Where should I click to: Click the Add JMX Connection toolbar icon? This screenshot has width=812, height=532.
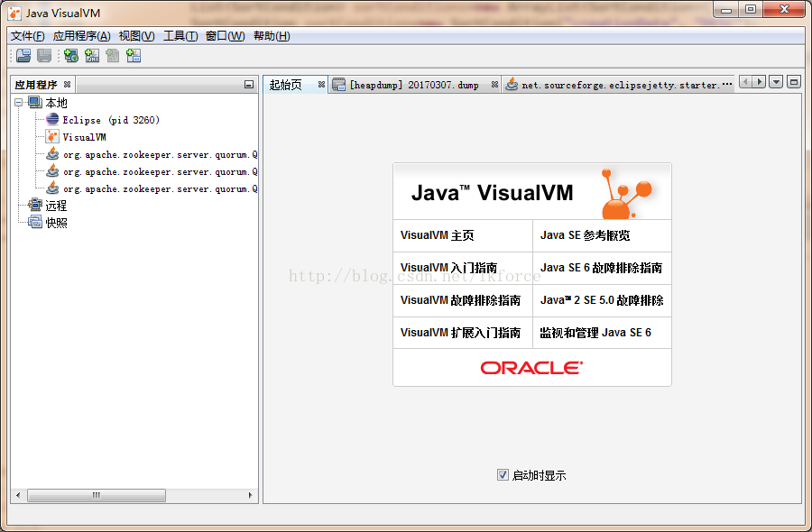(x=92, y=55)
